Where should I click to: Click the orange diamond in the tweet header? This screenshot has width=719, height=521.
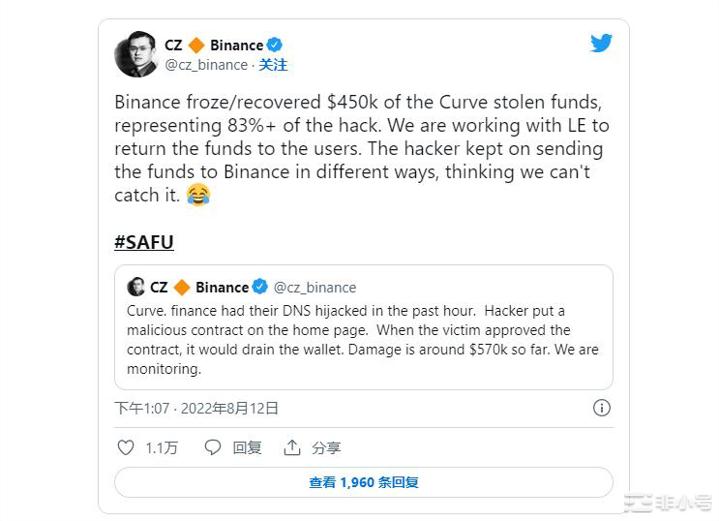point(196,45)
